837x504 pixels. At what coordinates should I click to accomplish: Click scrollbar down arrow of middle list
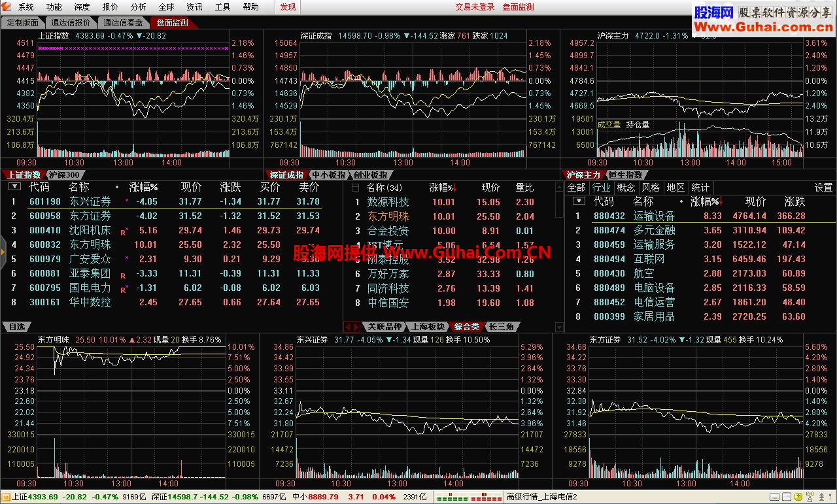tap(559, 327)
